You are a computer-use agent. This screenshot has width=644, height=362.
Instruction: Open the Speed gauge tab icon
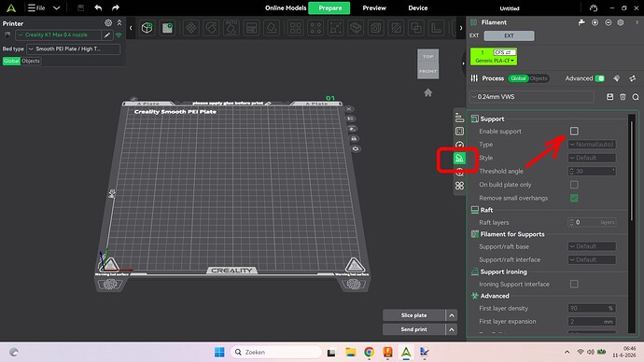click(459, 145)
